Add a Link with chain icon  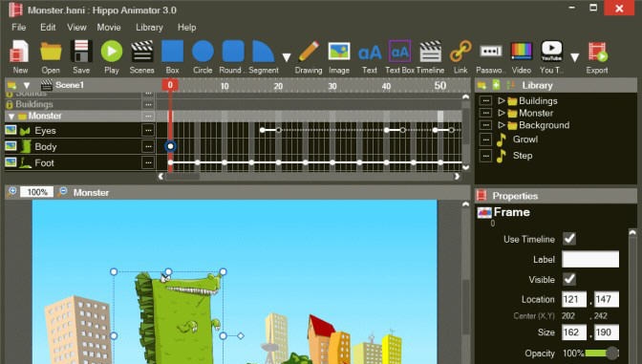pos(460,52)
